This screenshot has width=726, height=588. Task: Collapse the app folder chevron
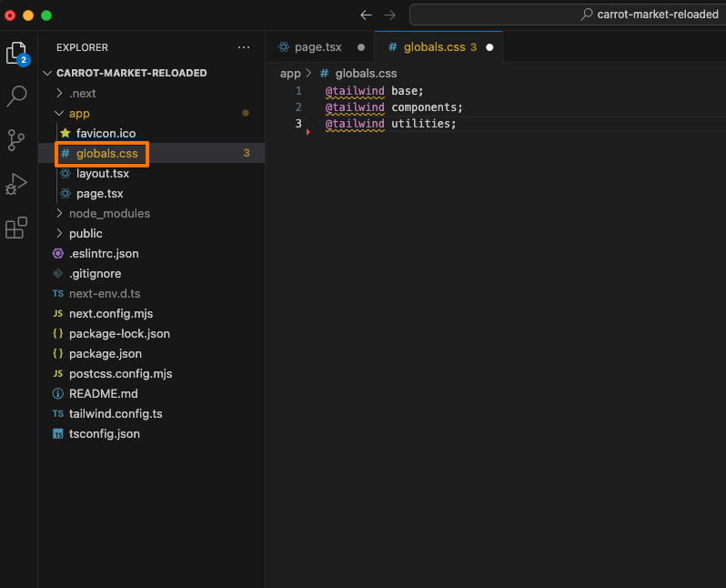click(59, 113)
